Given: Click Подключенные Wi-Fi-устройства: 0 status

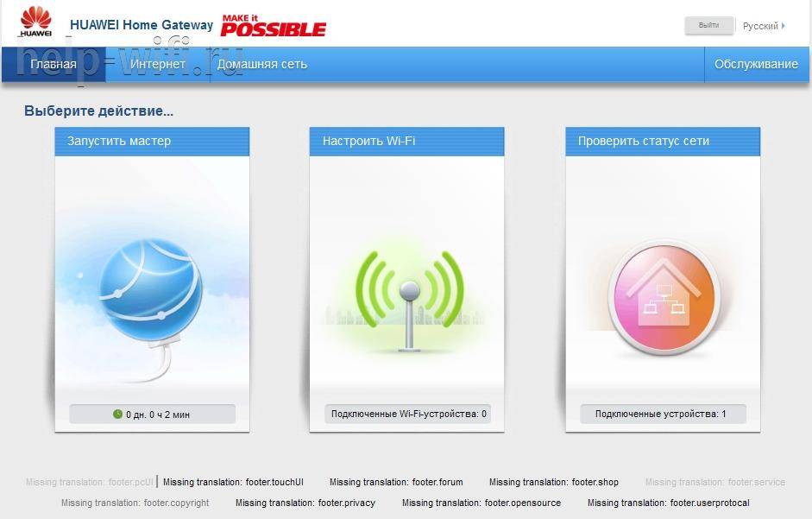Looking at the screenshot, I should pyautogui.click(x=408, y=414).
